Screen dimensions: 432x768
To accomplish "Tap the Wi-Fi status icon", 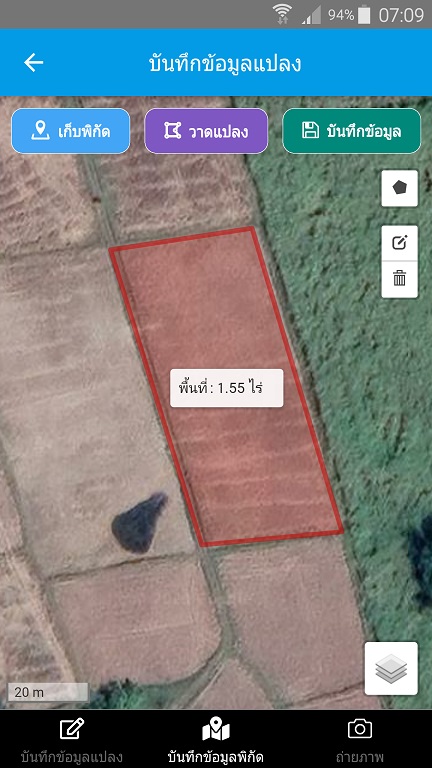I will [282, 14].
